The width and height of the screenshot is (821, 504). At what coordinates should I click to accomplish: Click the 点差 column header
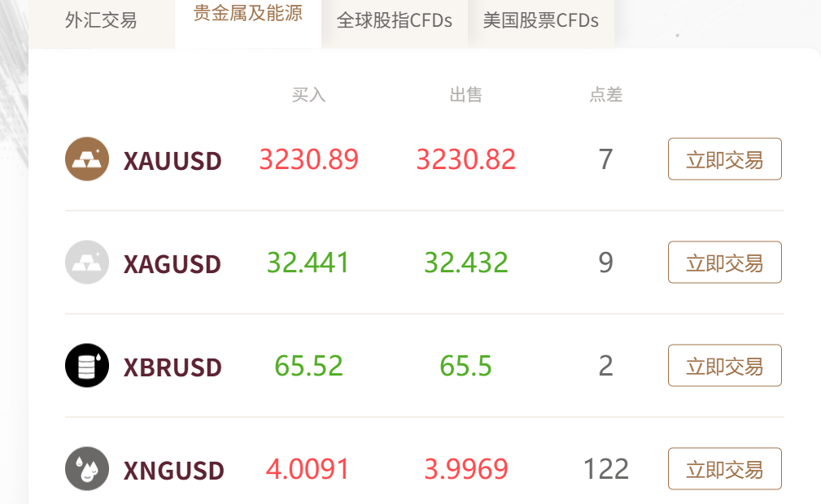pos(606,95)
